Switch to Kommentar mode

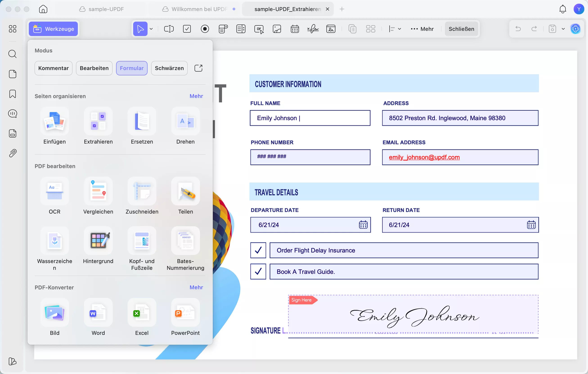click(x=53, y=68)
